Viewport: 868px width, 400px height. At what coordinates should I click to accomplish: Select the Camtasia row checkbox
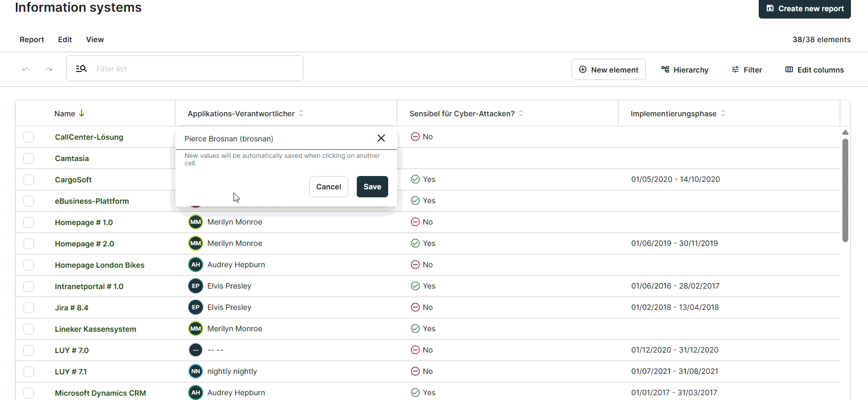click(29, 158)
